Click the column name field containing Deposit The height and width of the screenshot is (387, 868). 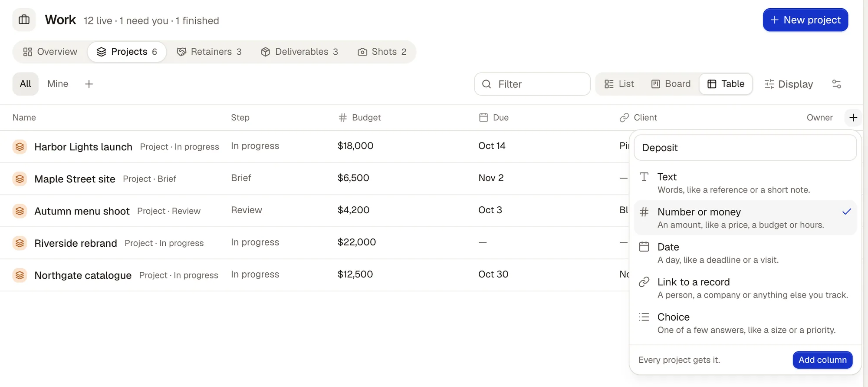[745, 148]
